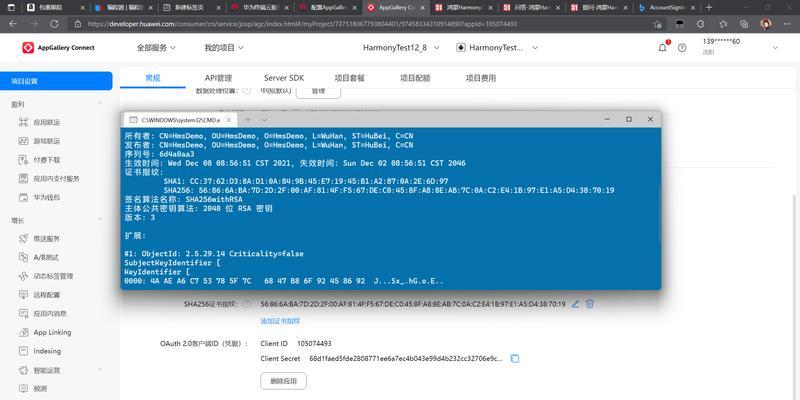800x400 pixels.
Task: Click the AppGallery Connect logo
Action: point(58,47)
